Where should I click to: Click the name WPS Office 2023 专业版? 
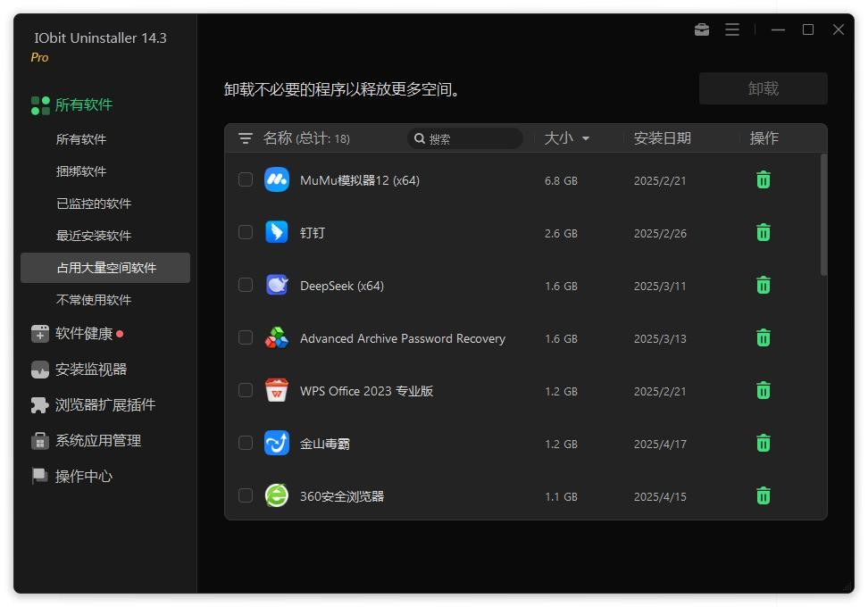(x=366, y=391)
